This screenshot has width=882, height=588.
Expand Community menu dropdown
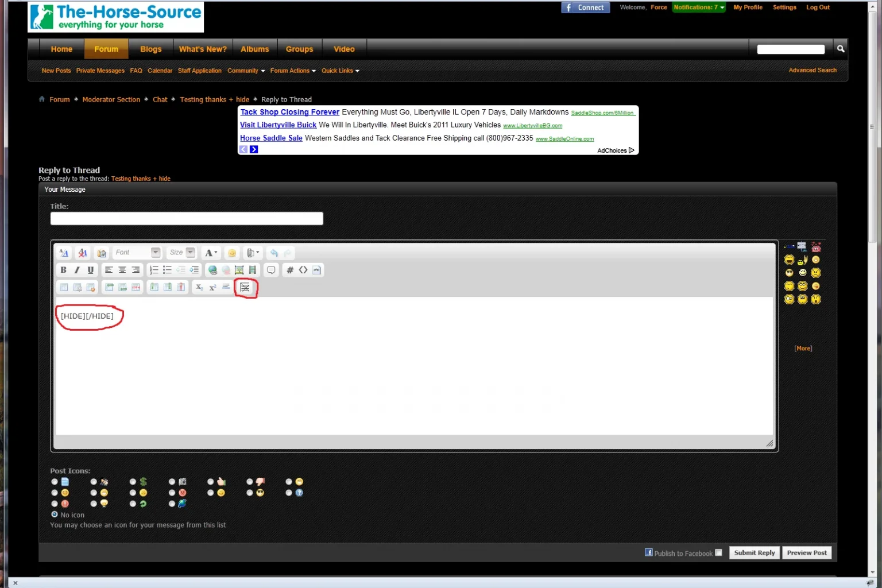coord(246,71)
